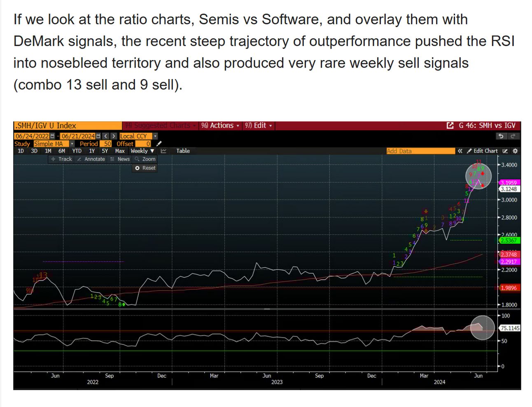Reset the chart zoom
The width and height of the screenshot is (532, 407).
coord(145,168)
